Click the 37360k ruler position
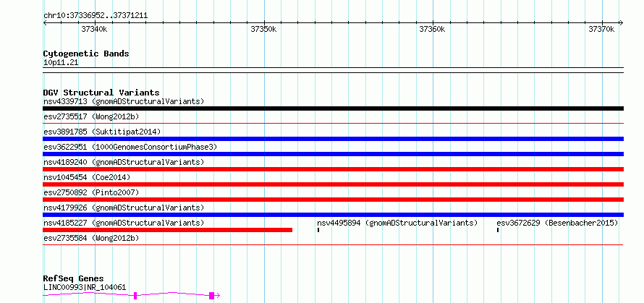The height and width of the screenshot is (303, 644). (433, 29)
